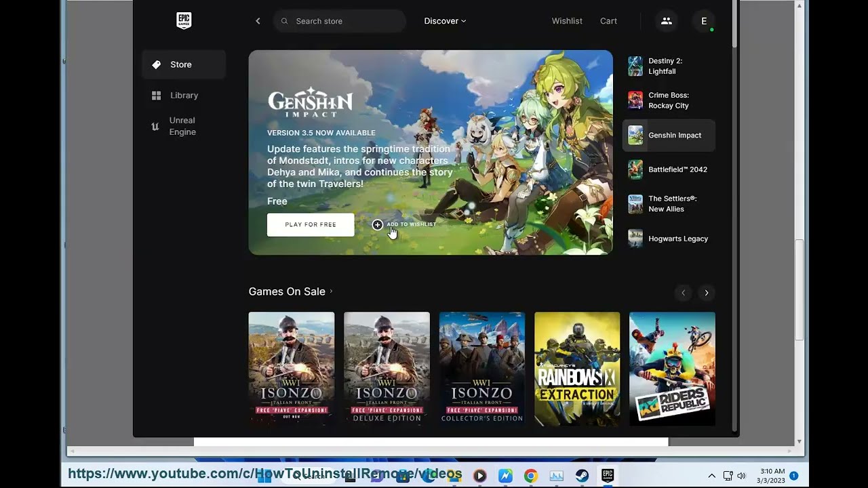Click the Crime Boss: Rockay City thumbnail icon
Viewport: 868px width, 488px height.
click(635, 100)
